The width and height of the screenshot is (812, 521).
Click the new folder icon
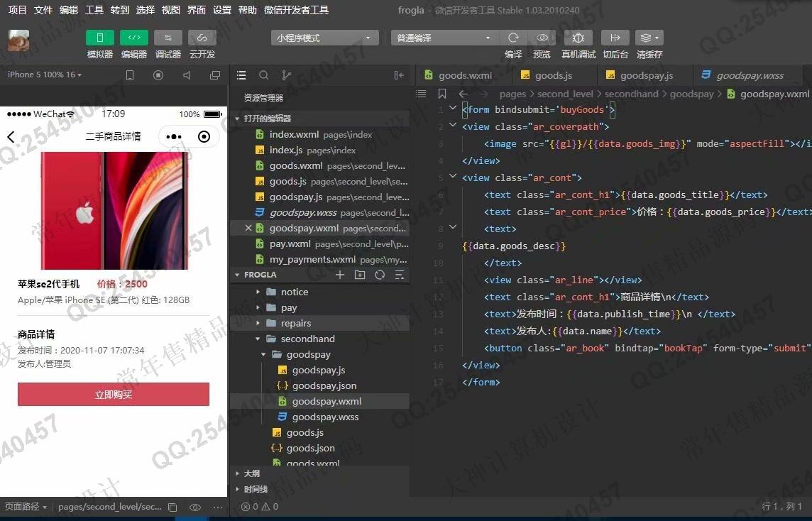[x=360, y=275]
